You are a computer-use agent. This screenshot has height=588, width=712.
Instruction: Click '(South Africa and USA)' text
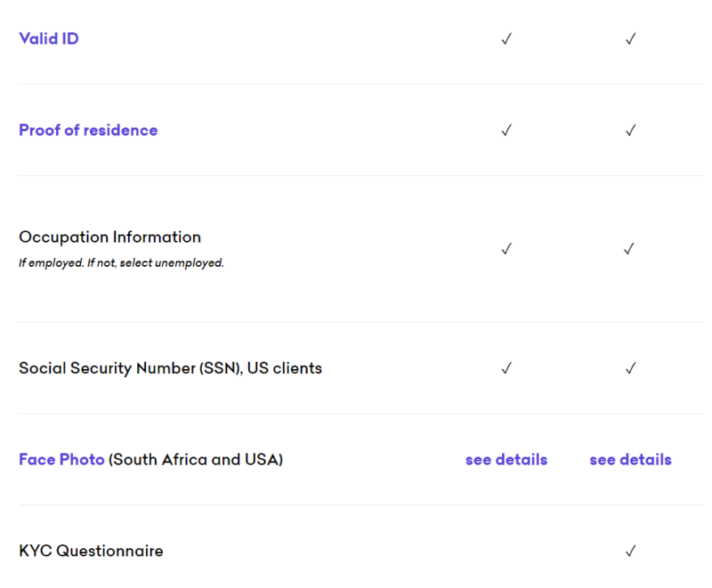click(x=196, y=460)
